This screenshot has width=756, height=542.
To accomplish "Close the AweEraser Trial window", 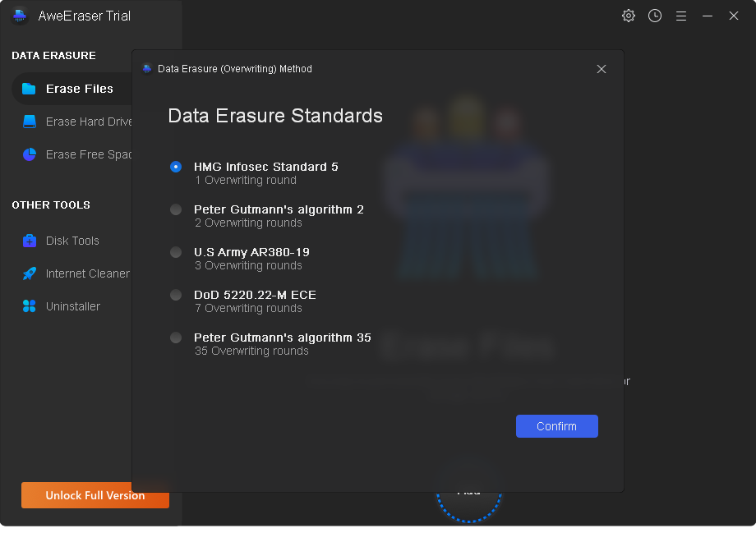I will 734,16.
